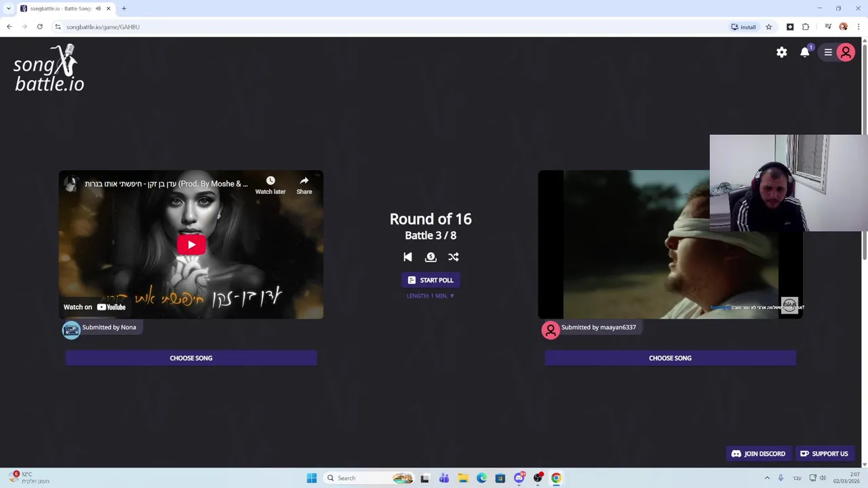Open Chrome three-dot menu
The image size is (868, 488).
tap(859, 26)
